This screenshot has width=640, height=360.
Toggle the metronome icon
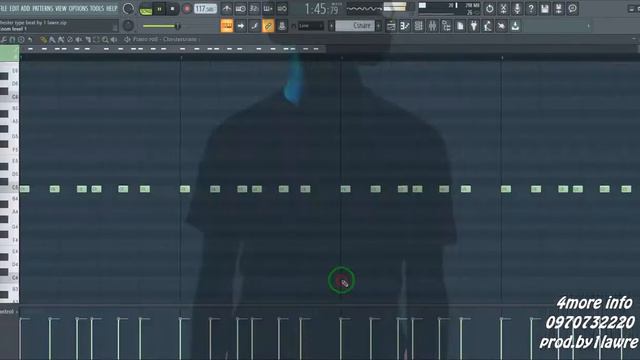click(227, 9)
